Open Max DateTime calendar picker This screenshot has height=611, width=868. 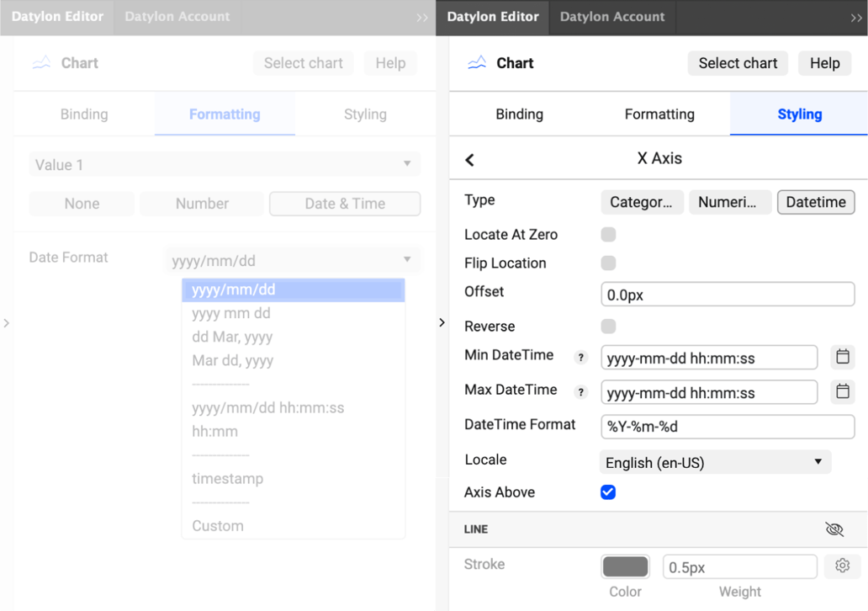(x=843, y=391)
